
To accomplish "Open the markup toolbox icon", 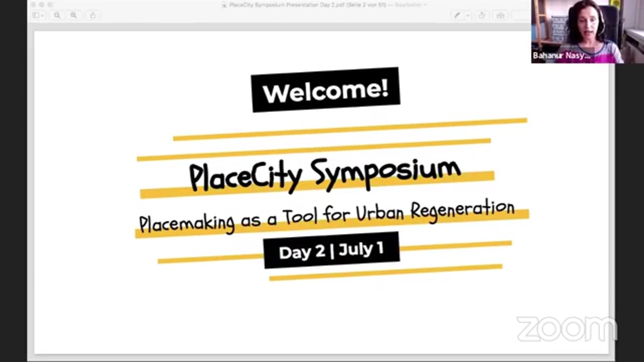I will point(500,16).
